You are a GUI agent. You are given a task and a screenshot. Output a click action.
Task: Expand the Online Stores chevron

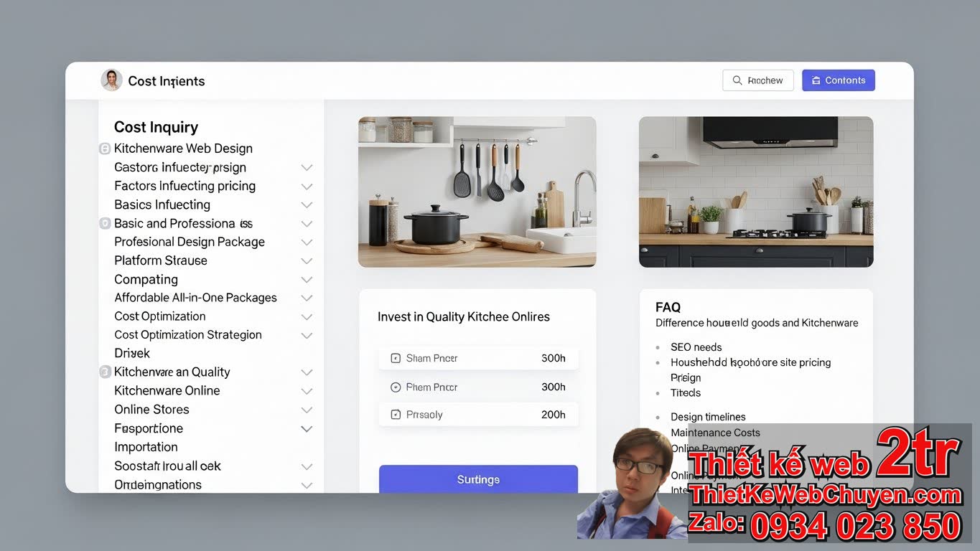coord(307,410)
